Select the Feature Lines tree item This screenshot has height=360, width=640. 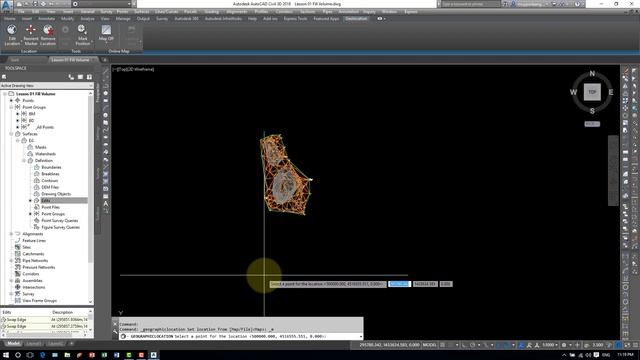[34, 240]
